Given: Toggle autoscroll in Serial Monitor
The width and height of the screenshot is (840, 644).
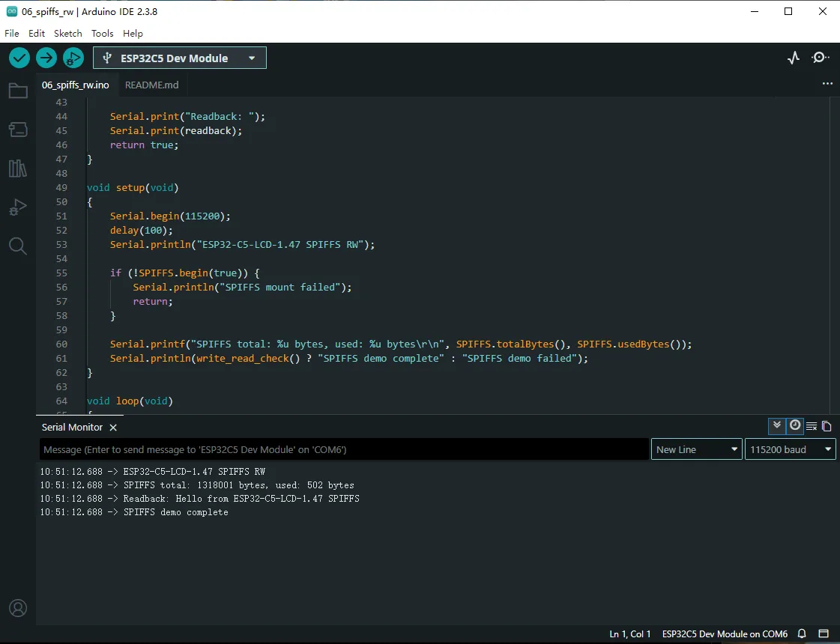Looking at the screenshot, I should click(x=777, y=426).
